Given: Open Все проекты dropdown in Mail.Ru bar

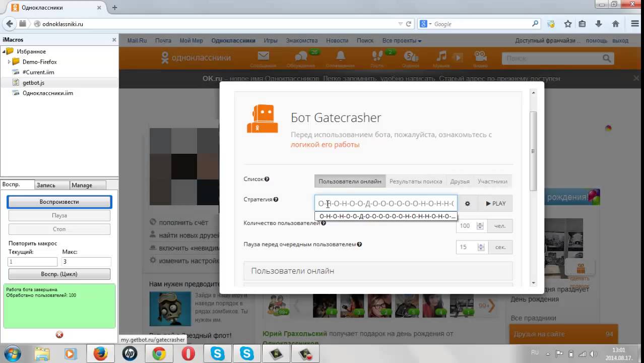Looking at the screenshot, I should click(x=402, y=40).
